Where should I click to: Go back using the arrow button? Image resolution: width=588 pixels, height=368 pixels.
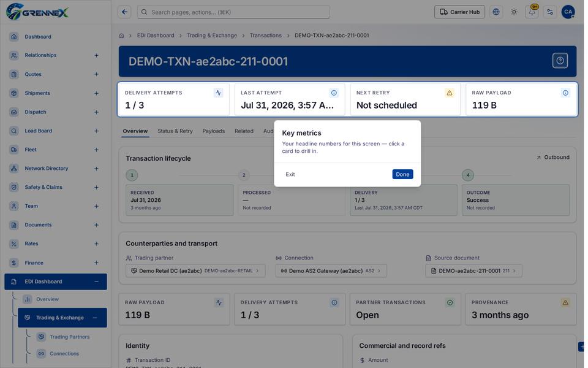tap(124, 12)
